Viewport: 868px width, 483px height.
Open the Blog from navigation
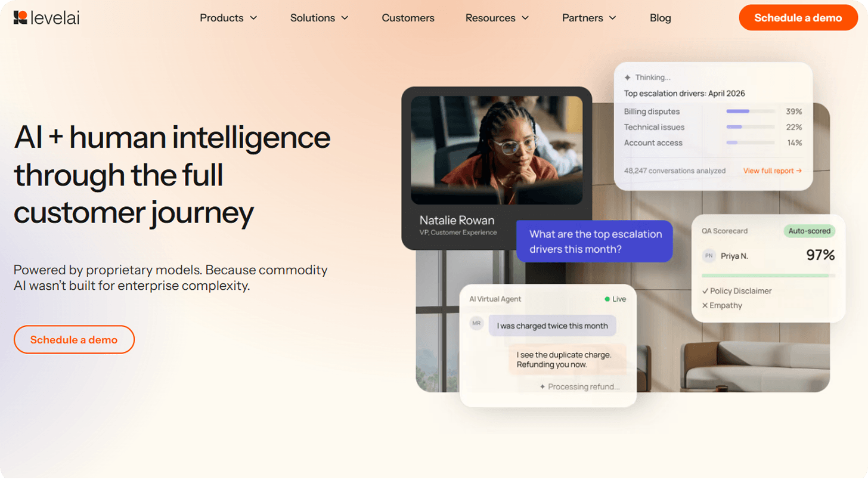(660, 18)
